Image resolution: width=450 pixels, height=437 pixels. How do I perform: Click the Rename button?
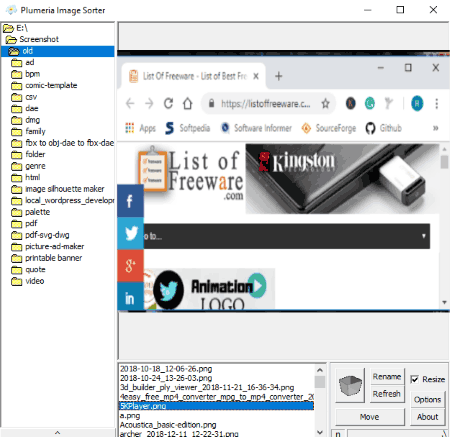tap(387, 377)
